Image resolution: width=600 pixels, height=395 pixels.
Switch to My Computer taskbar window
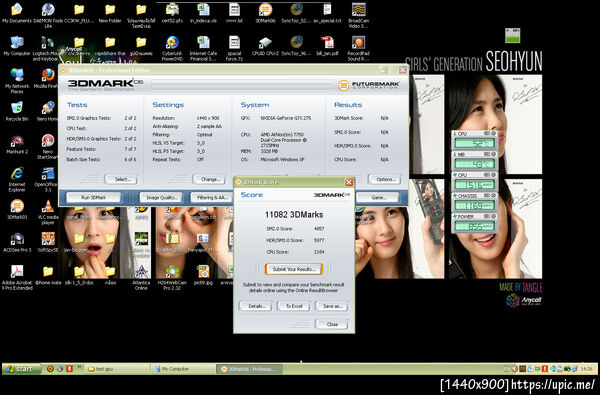[x=183, y=369]
